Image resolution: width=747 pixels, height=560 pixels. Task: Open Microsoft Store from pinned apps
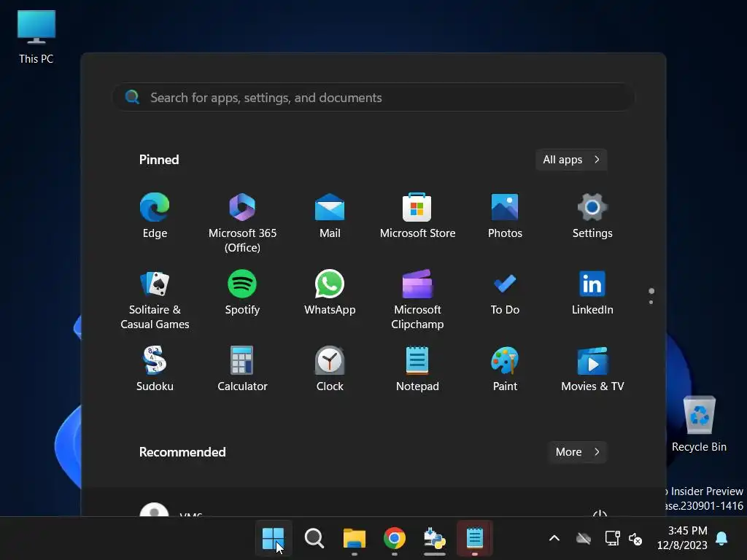coord(417,215)
